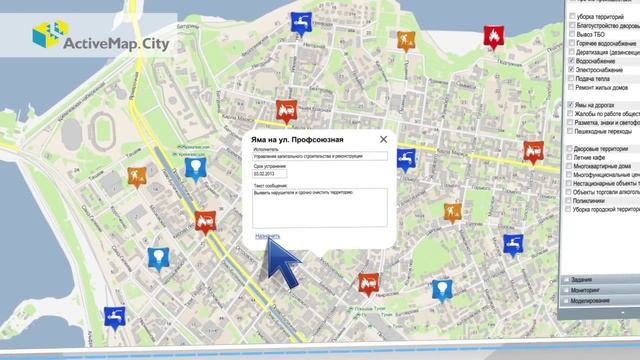This screenshot has height=360, width=640.
Task: Click the red fire incident marker
Action: pyautogui.click(x=493, y=37)
